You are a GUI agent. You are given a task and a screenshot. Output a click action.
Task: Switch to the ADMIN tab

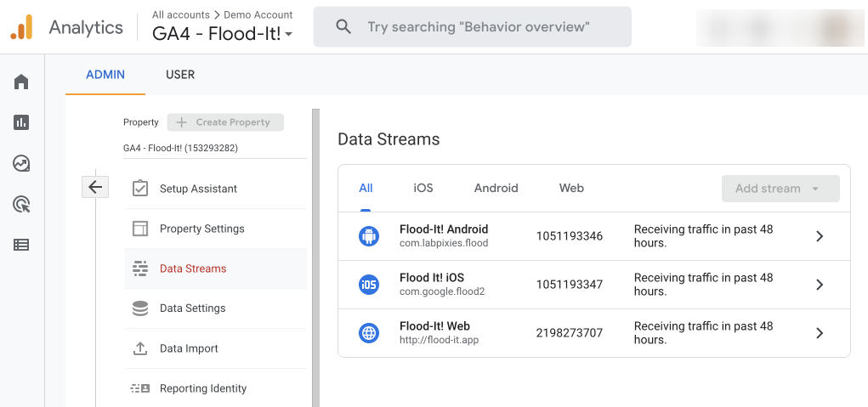[x=105, y=75]
